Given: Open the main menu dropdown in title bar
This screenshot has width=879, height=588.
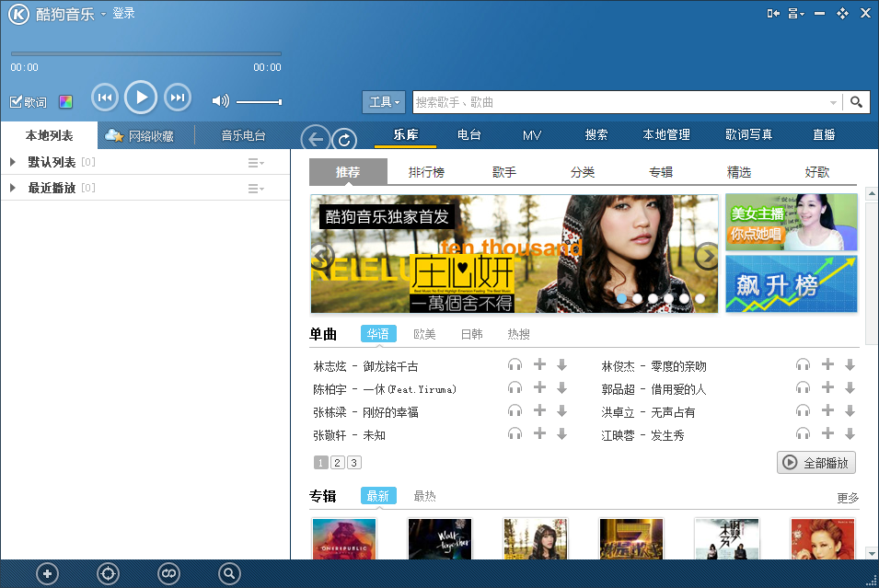Looking at the screenshot, I should point(796,14).
